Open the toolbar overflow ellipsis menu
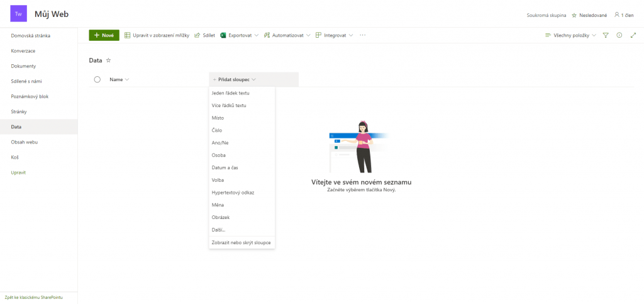The width and height of the screenshot is (644, 304). pos(362,35)
